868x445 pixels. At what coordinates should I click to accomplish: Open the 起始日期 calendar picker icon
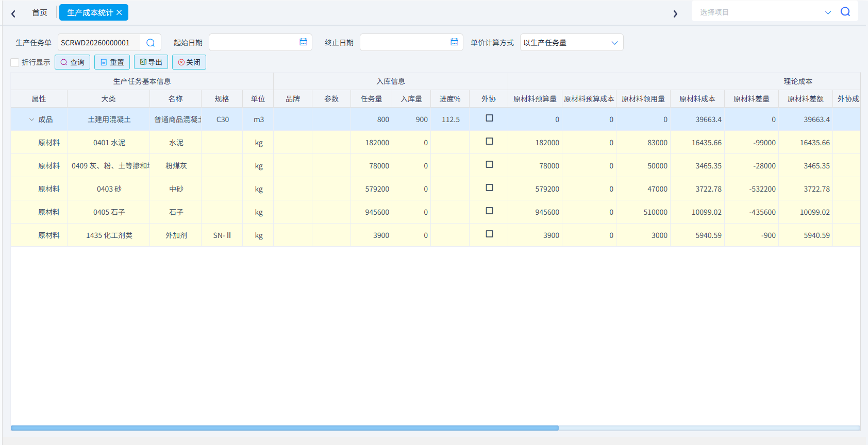(x=303, y=42)
